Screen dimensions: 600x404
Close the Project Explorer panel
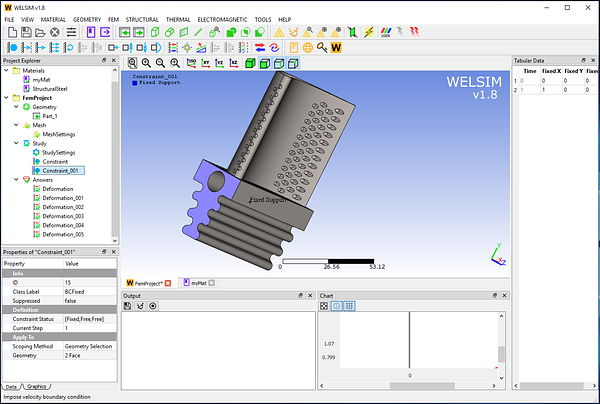[114, 60]
